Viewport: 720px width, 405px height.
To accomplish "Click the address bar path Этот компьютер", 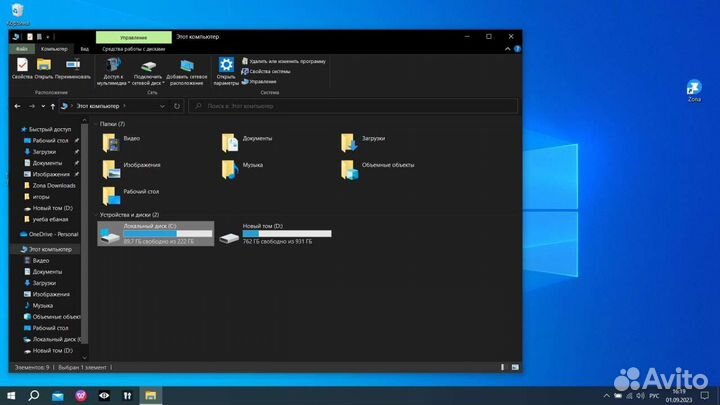I will pyautogui.click(x=98, y=106).
